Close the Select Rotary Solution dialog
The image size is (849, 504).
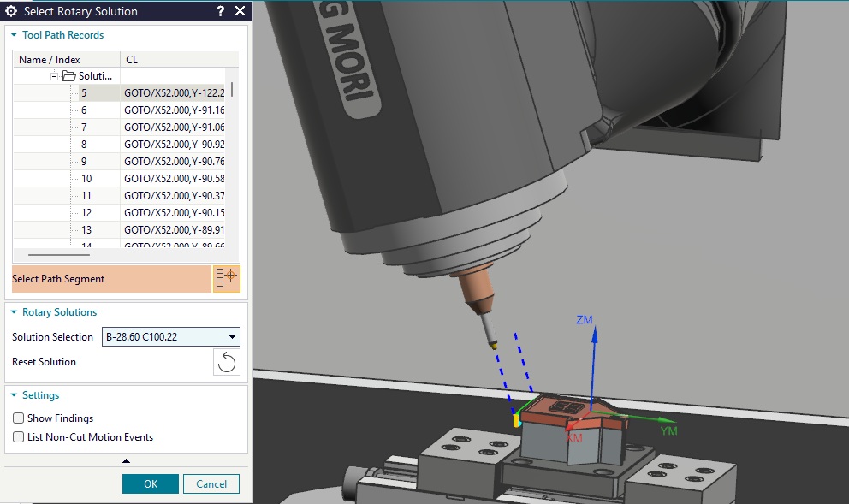(240, 12)
